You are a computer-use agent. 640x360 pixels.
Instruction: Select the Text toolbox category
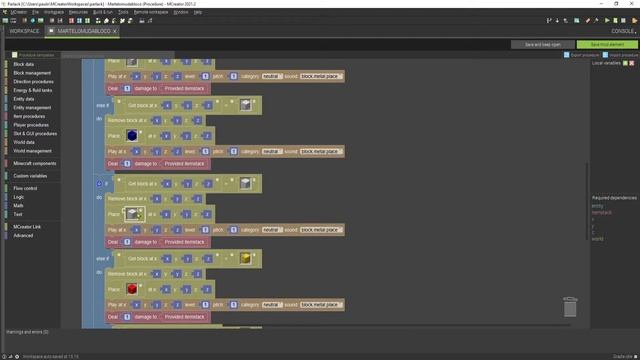[18, 214]
